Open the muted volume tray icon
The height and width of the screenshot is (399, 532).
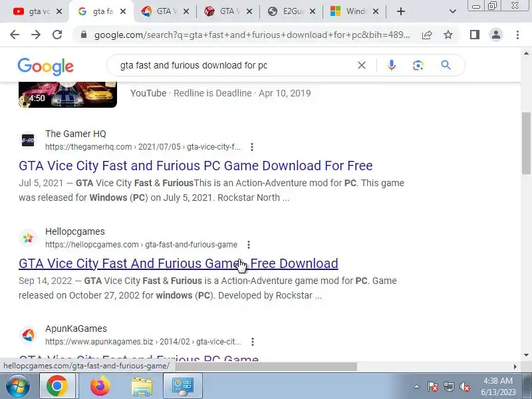pyautogui.click(x=464, y=386)
